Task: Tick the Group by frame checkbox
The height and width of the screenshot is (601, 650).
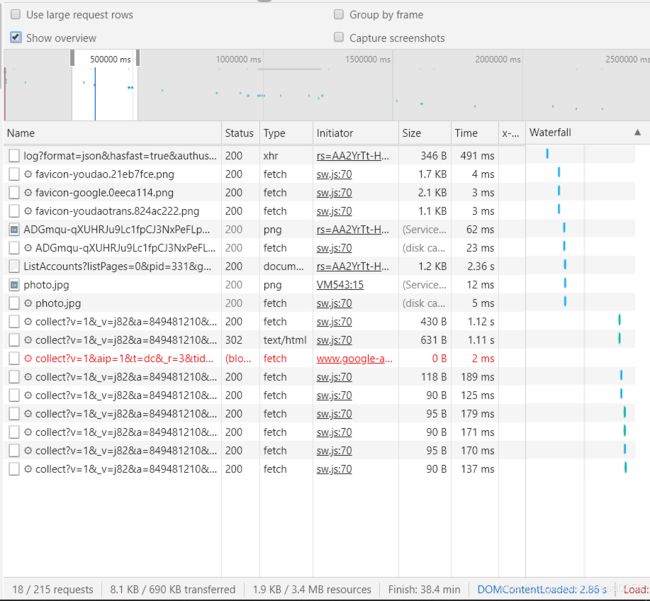Action: (339, 15)
